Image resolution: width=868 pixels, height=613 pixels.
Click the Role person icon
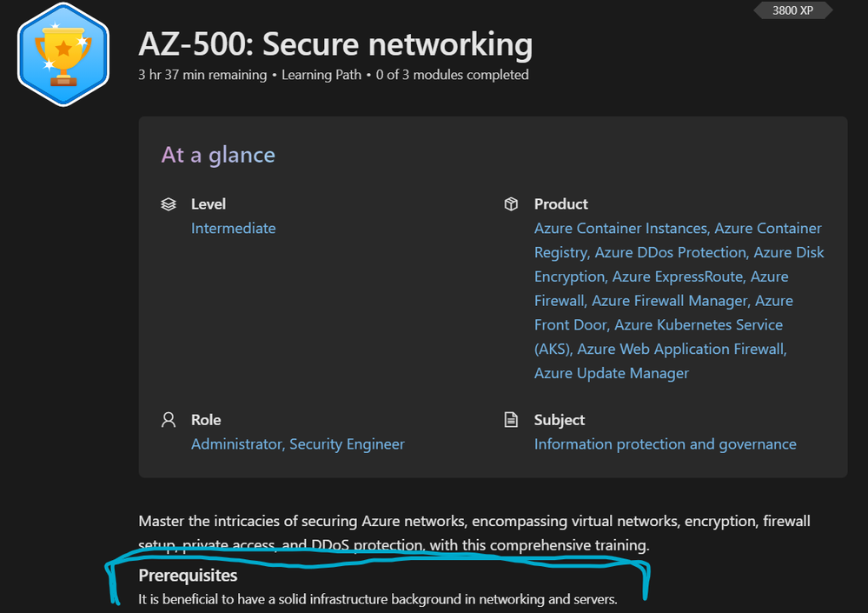(169, 420)
